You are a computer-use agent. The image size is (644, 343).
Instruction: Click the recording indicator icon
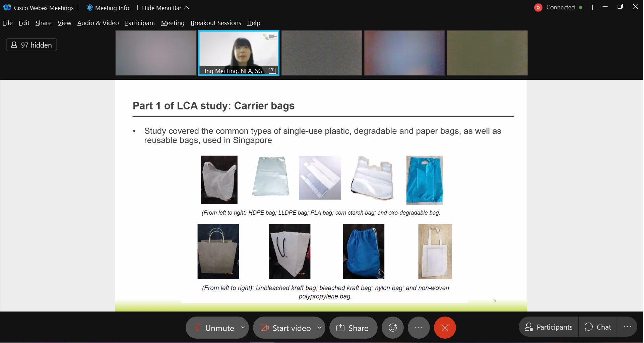(538, 7)
